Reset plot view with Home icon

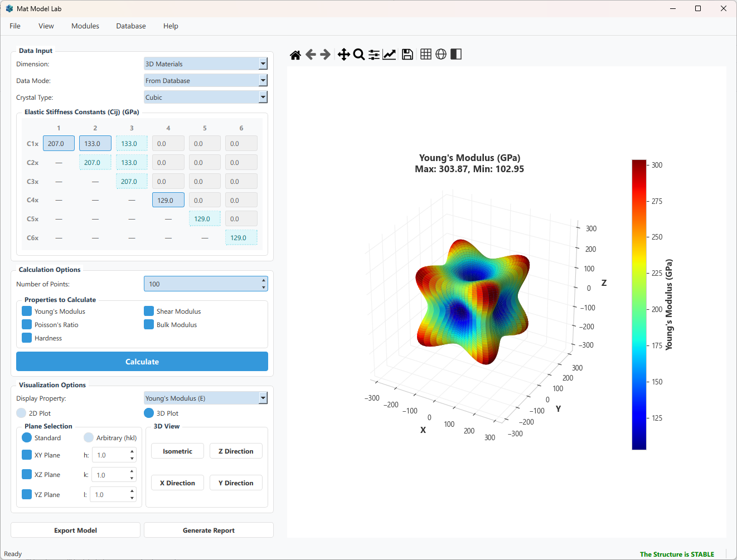[x=295, y=55]
